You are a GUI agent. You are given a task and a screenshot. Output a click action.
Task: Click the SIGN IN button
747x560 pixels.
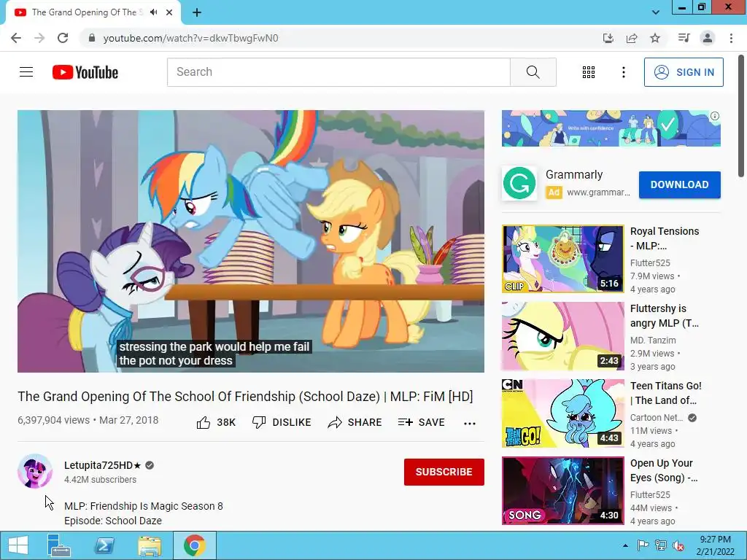pos(684,72)
